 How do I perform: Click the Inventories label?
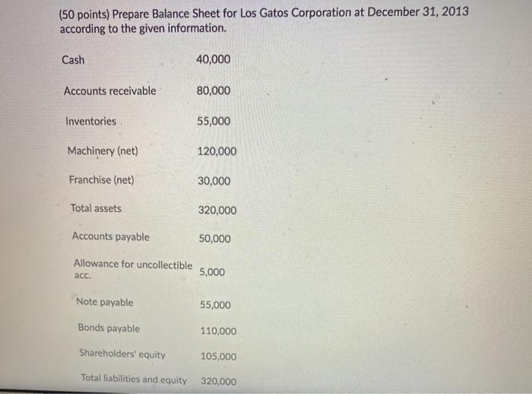click(x=91, y=121)
